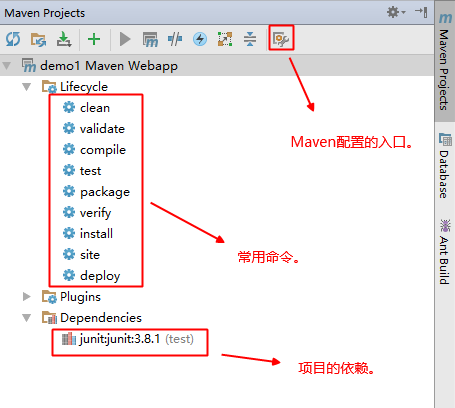The image size is (455, 408).
Task: Show dependencies diagram icon
Action: 225,39
